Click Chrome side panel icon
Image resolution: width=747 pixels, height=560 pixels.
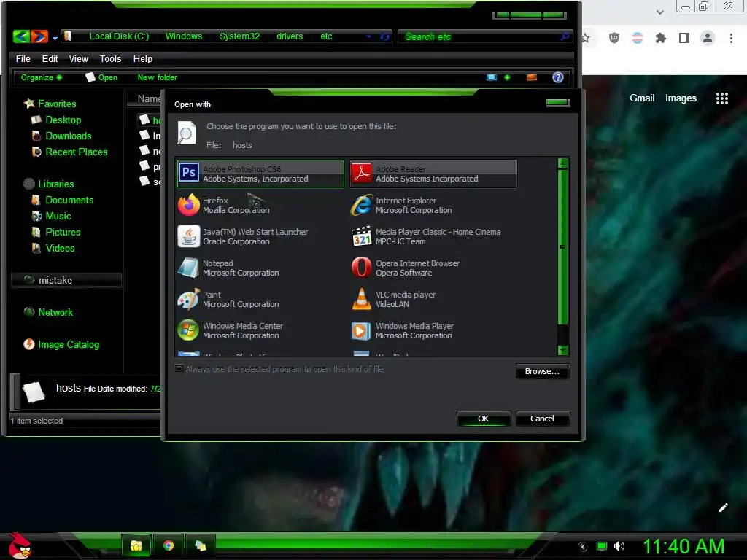click(684, 38)
